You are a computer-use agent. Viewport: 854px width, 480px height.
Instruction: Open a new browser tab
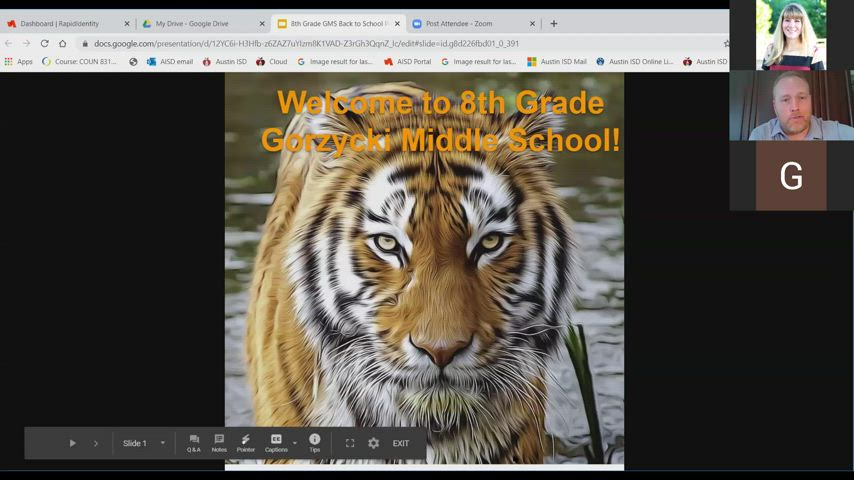554,23
